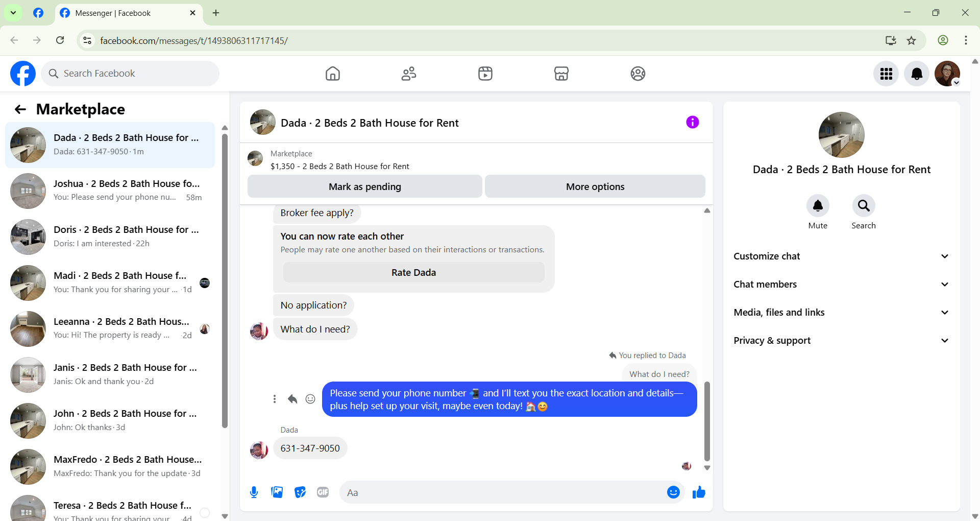The height and width of the screenshot is (521, 980).
Task: Open the Menu grid icon
Action: (886, 74)
